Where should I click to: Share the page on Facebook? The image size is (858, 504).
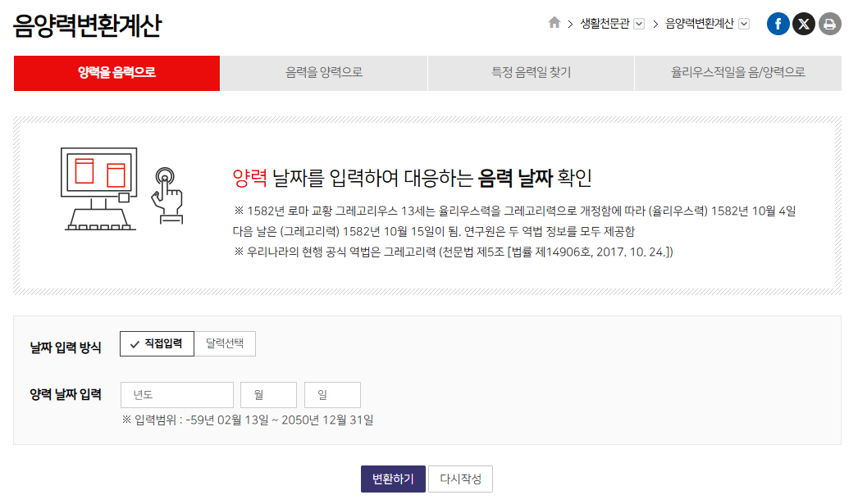778,24
